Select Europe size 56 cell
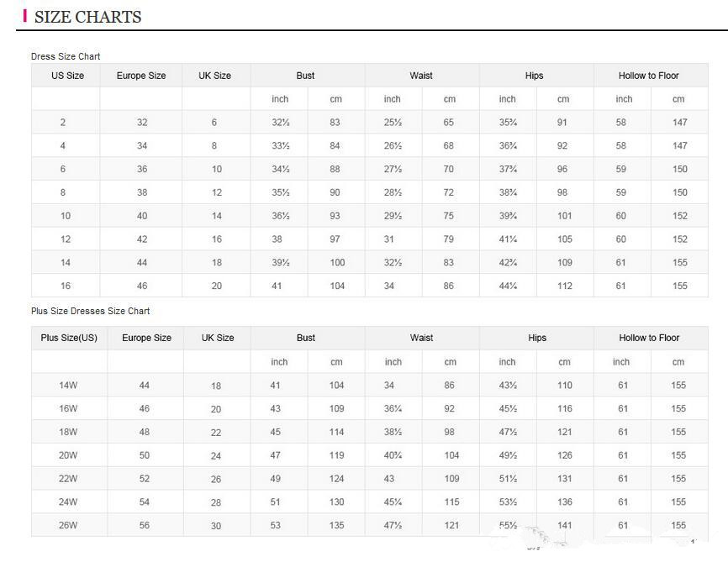 point(145,526)
